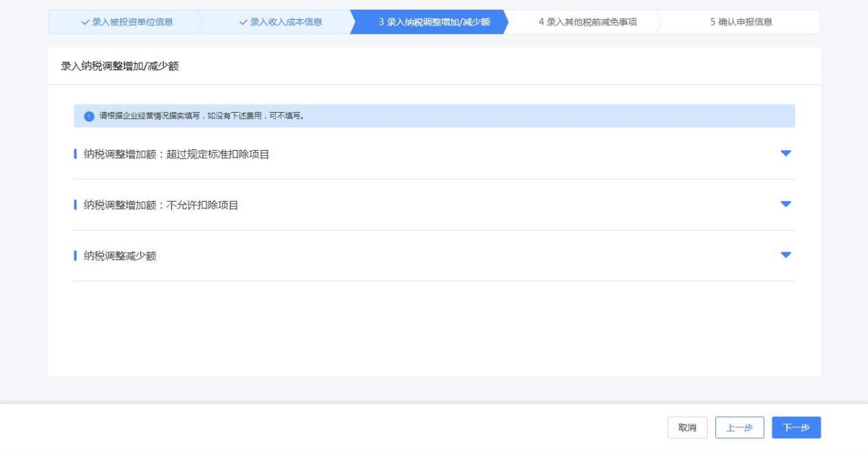Proceed with the 下一步 button
Screen dimensions: 868x452
point(796,427)
